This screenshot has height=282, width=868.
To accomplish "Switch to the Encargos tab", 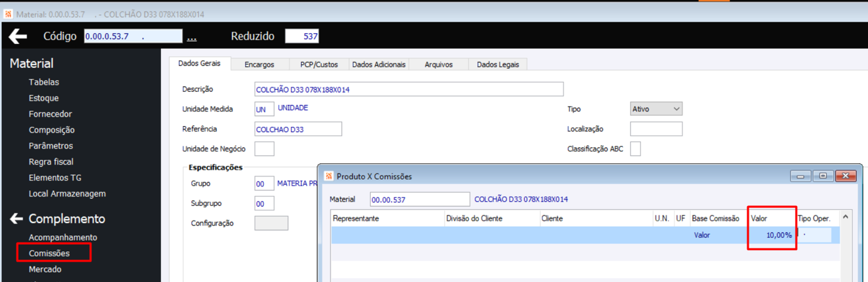I will point(260,64).
